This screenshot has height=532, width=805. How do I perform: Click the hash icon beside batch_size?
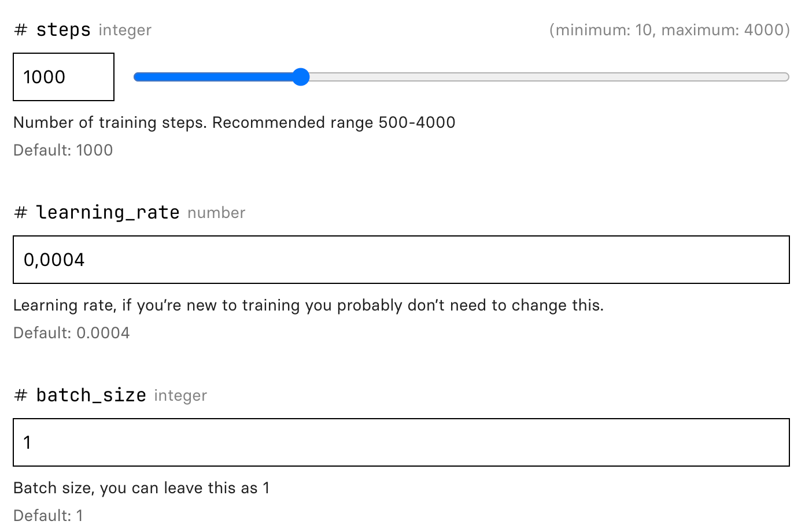21,396
